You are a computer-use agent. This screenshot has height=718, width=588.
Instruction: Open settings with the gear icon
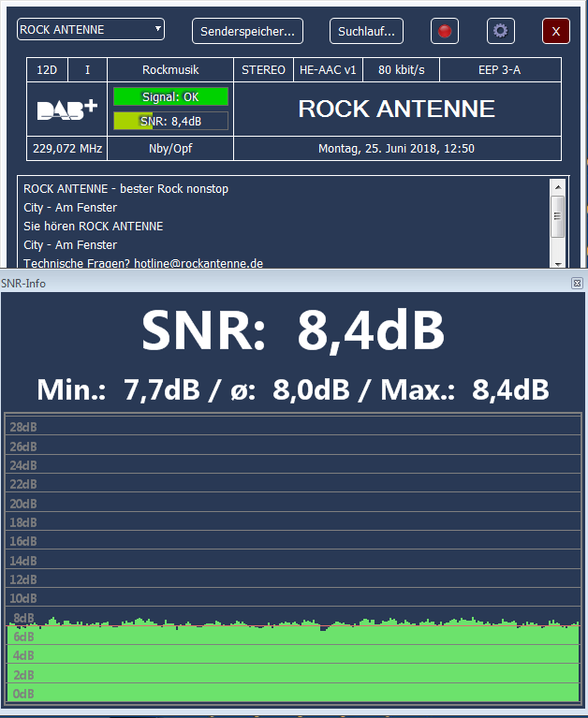[501, 31]
